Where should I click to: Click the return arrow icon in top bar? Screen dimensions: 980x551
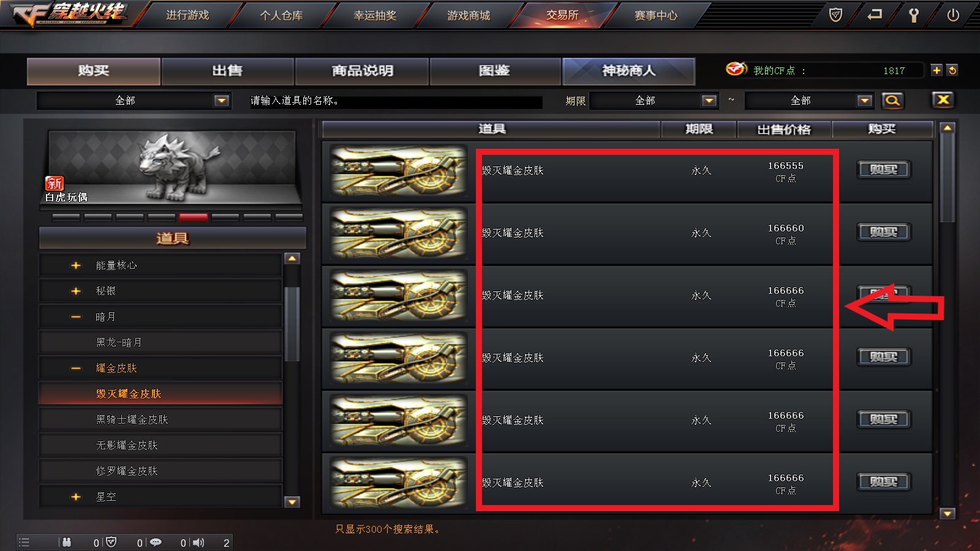click(x=875, y=15)
